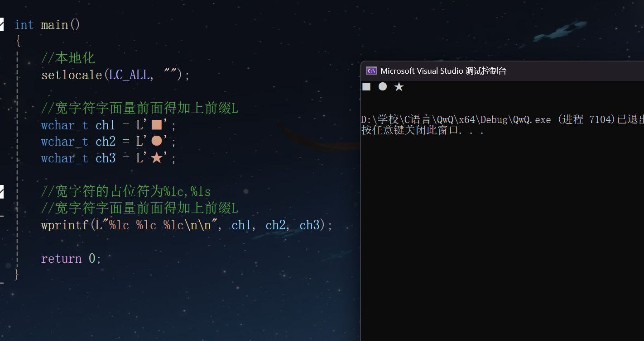Collapse the fold marker beside '//宽字符的占位符为%lc,%ls'
Viewport: 644px width, 341px height.
tap(1, 192)
